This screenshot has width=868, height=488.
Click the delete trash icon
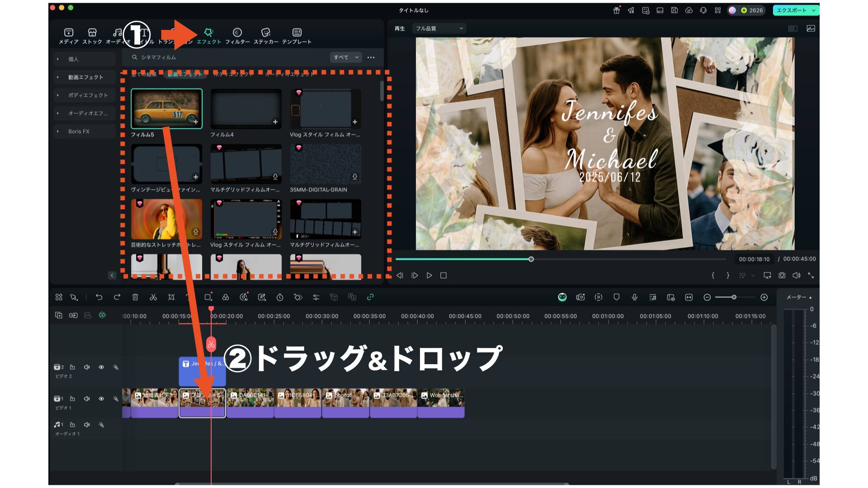pos(135,297)
